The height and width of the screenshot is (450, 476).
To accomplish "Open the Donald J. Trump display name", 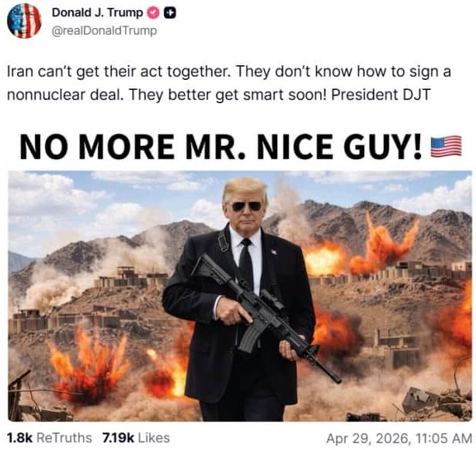I will tap(97, 12).
